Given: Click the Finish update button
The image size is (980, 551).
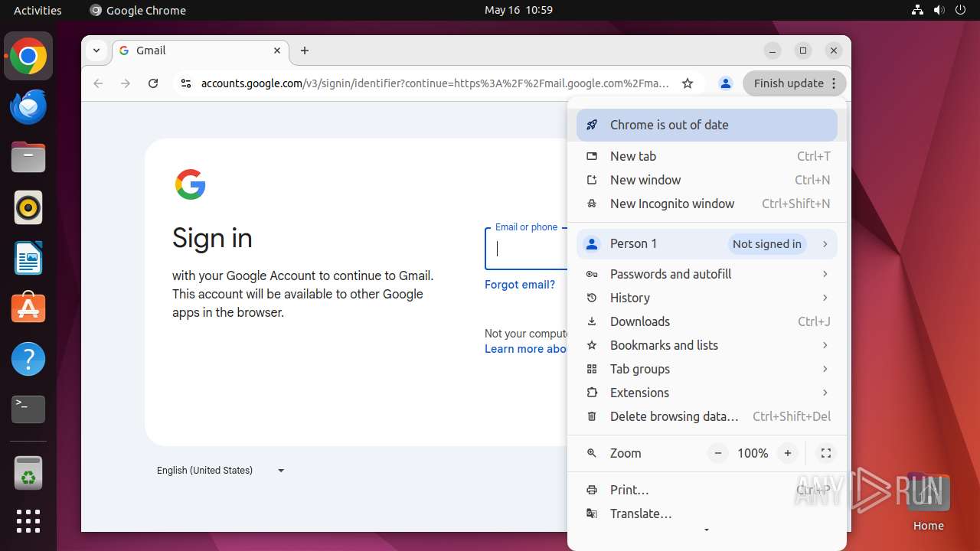Looking at the screenshot, I should pos(794,83).
